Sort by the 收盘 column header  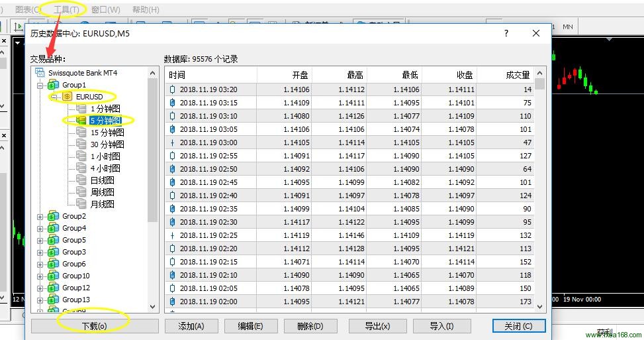point(449,75)
